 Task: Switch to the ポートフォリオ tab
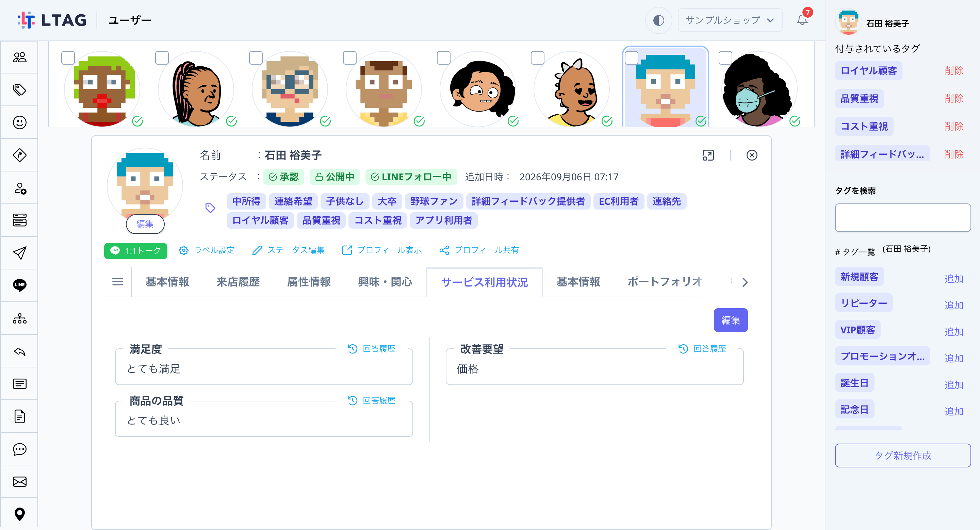pyautogui.click(x=665, y=282)
